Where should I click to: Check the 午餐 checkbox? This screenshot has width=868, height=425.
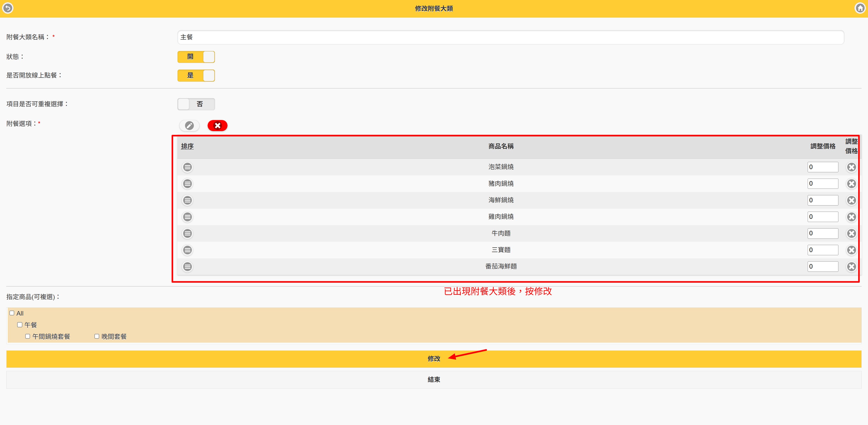pyautogui.click(x=20, y=325)
